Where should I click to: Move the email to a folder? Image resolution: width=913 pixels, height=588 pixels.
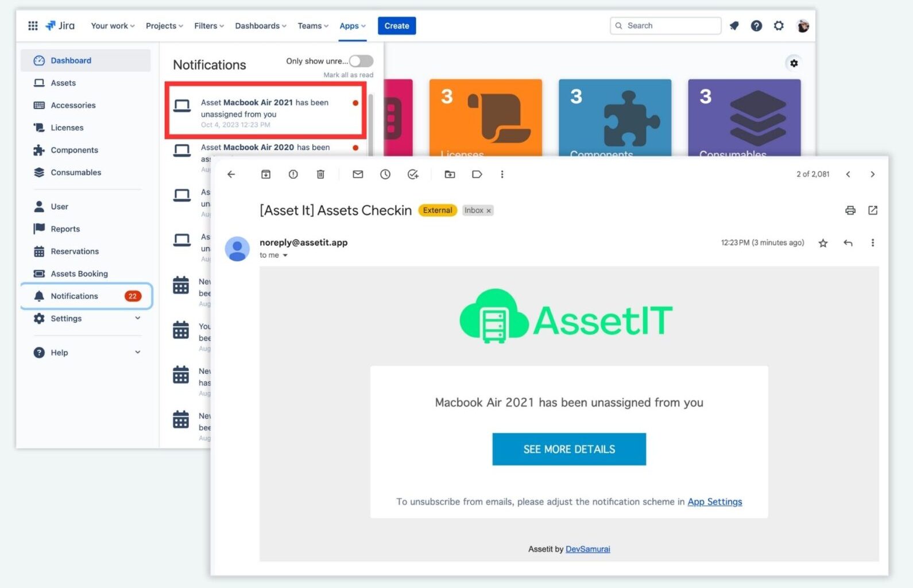(x=450, y=174)
